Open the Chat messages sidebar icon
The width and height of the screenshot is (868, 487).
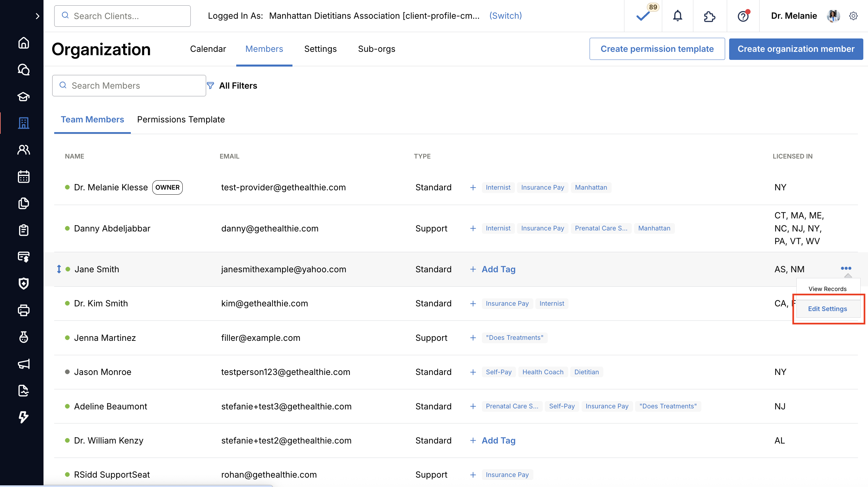[x=23, y=70]
